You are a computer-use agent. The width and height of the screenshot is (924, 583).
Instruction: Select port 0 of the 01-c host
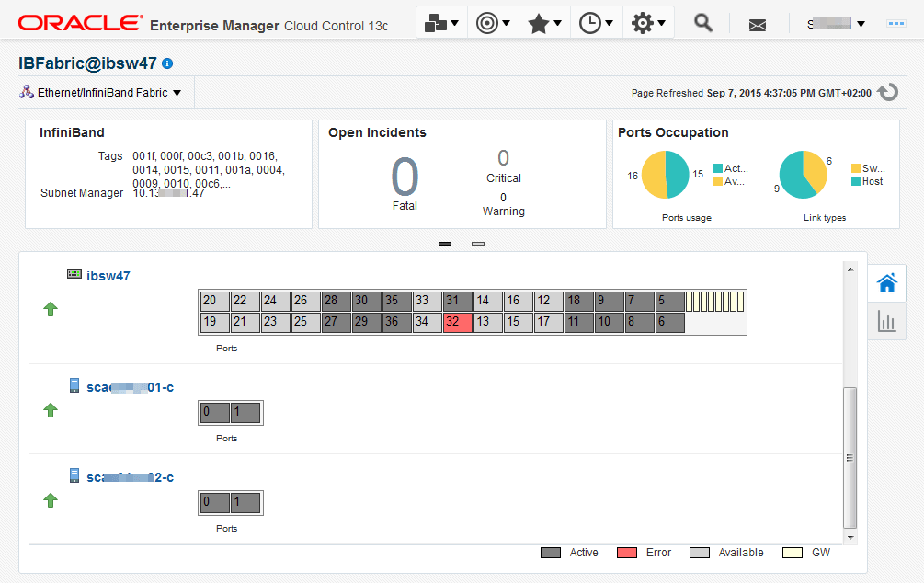click(214, 413)
